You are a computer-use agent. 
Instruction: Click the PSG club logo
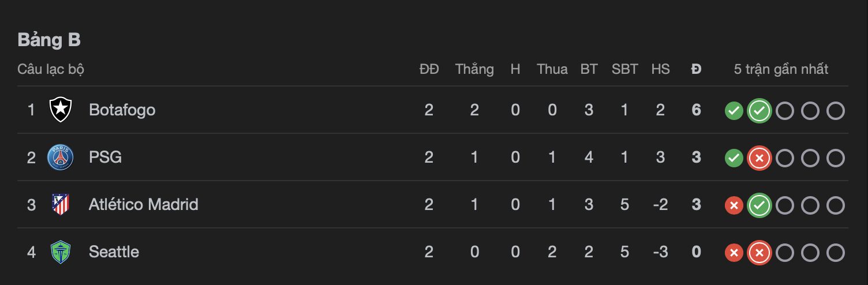[x=61, y=157]
